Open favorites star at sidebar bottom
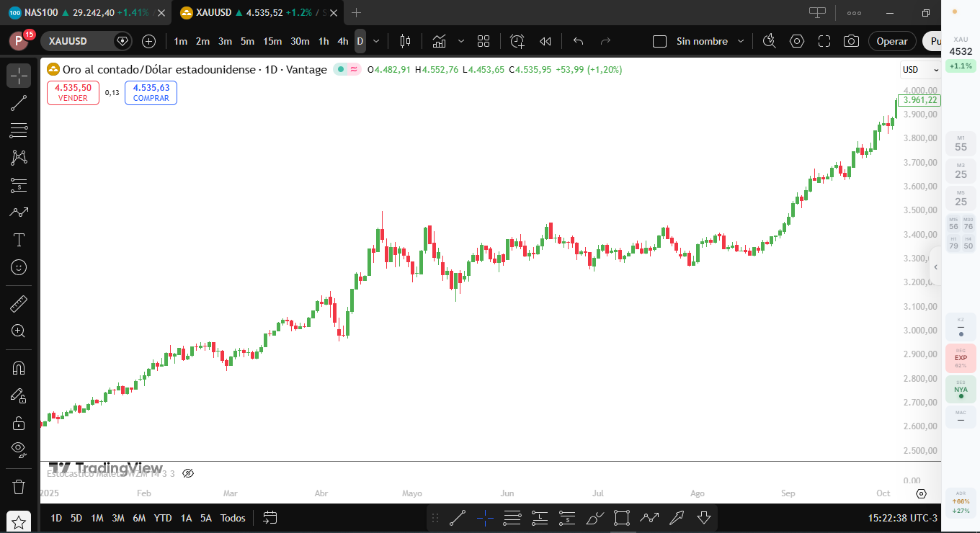980x533 pixels. point(19,522)
